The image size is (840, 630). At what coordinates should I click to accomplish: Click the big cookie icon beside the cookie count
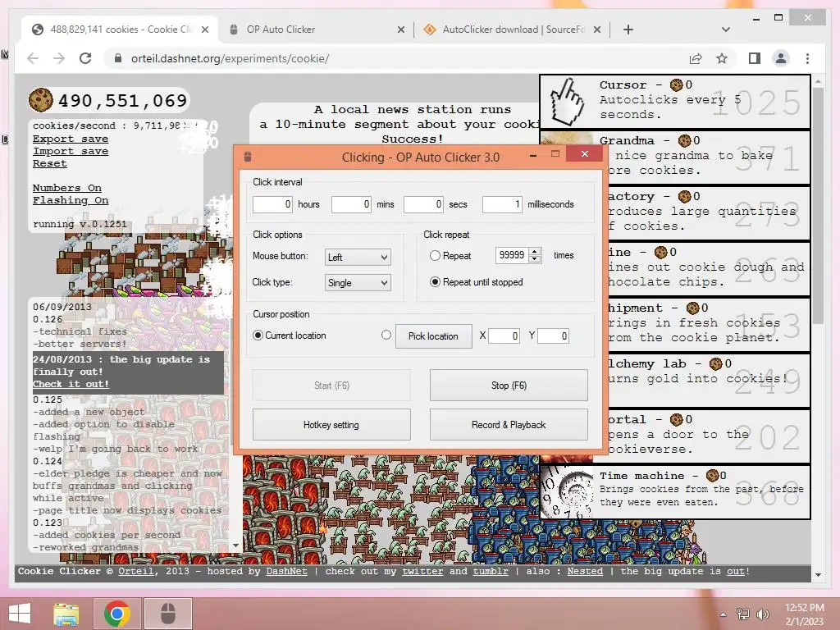(41, 99)
